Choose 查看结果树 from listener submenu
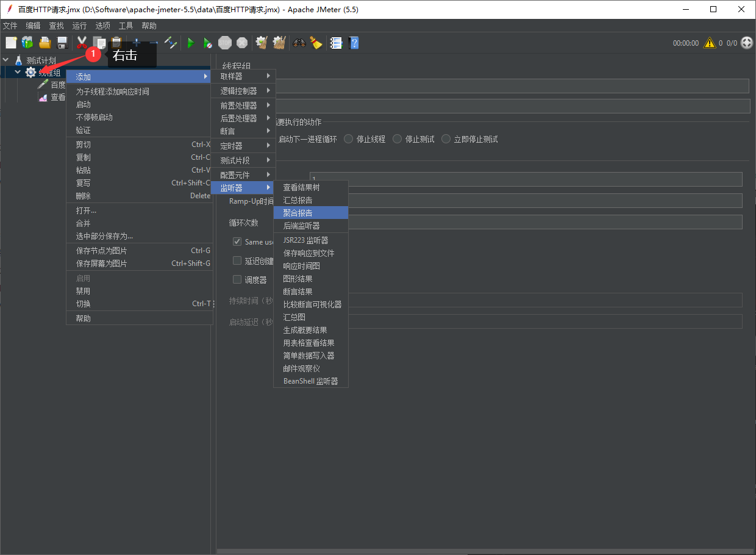Screen dimensions: 756x555 tap(311, 187)
